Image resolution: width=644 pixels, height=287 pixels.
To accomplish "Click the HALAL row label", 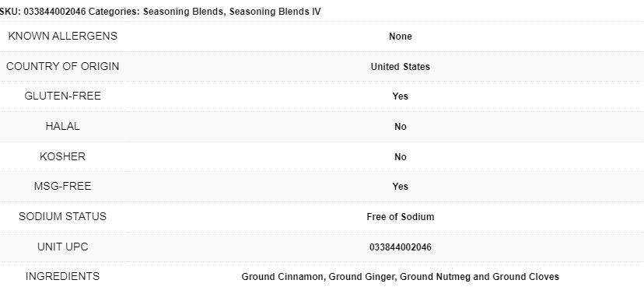I will click(x=63, y=127).
